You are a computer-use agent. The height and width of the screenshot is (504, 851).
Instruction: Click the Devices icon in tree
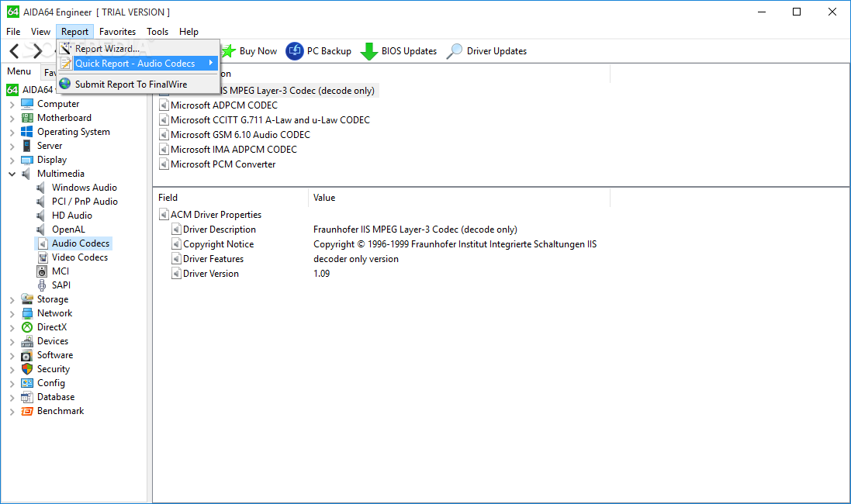tap(27, 341)
